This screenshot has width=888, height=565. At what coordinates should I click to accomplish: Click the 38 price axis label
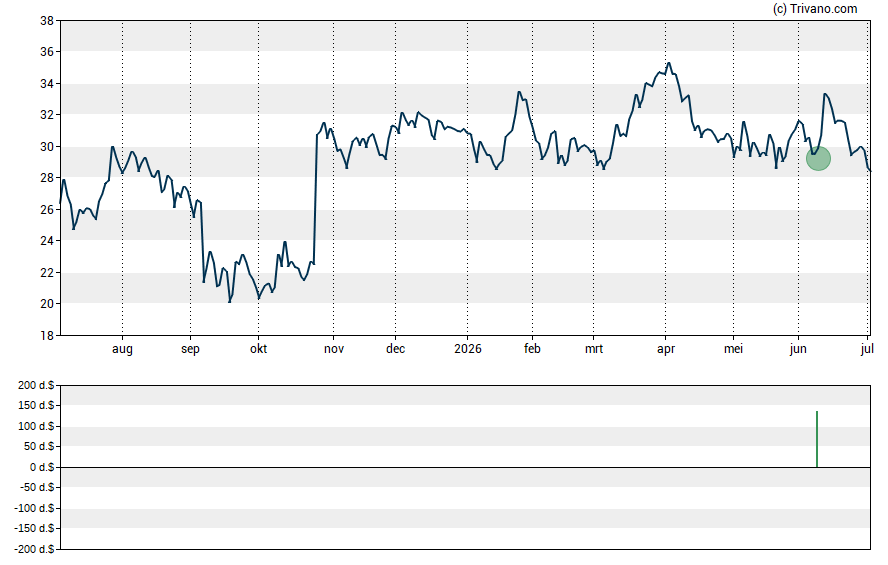(x=47, y=21)
